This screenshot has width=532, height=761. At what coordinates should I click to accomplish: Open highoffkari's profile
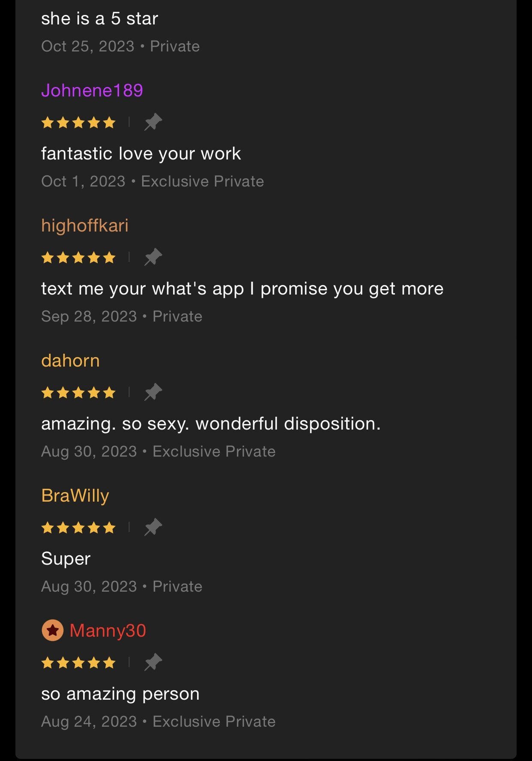pyautogui.click(x=85, y=226)
